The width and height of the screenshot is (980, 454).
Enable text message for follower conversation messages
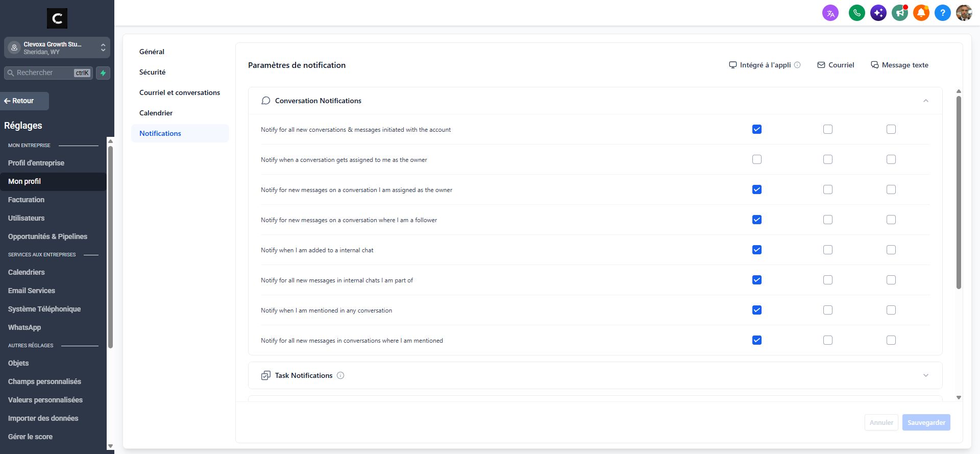click(891, 220)
